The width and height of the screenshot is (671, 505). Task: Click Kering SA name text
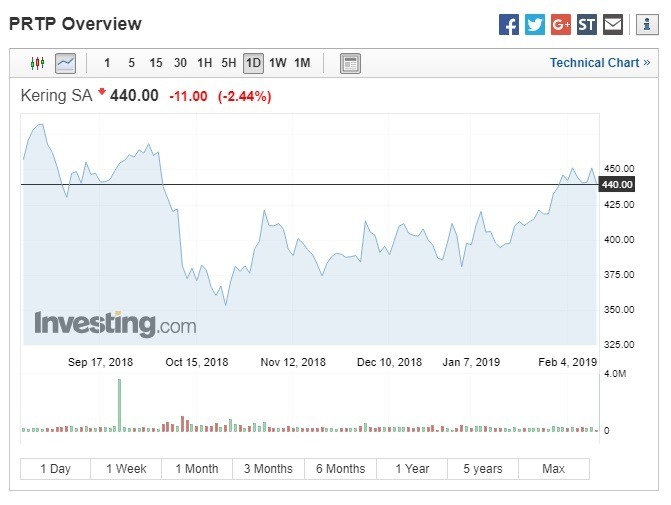(x=56, y=95)
